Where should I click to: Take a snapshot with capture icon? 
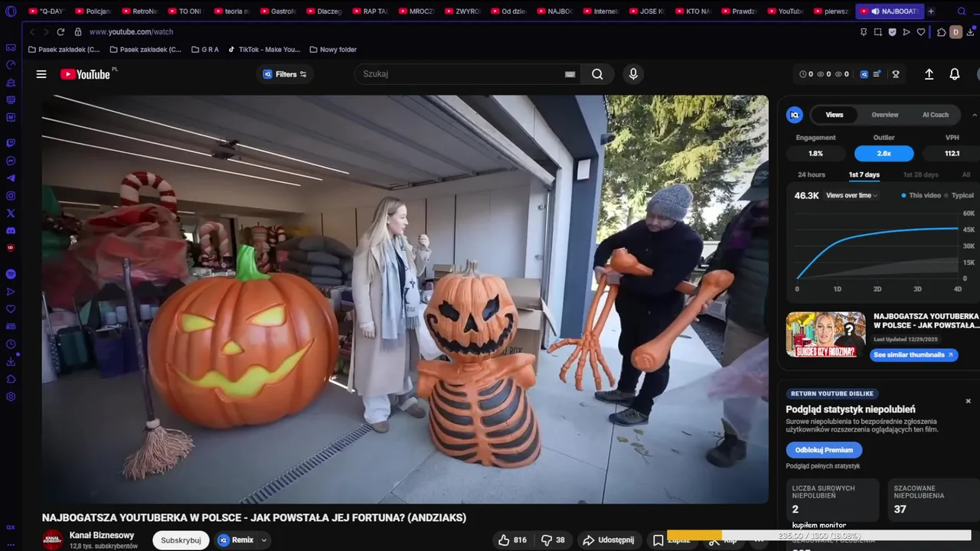pos(878,32)
